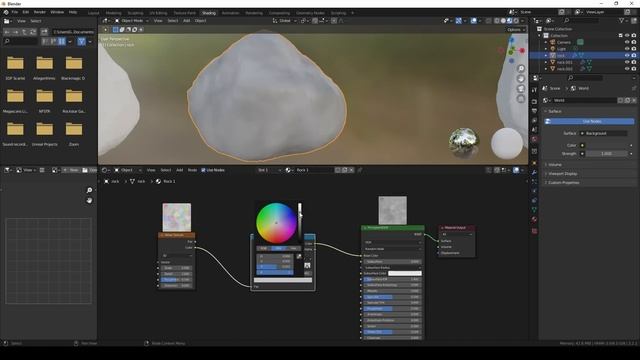The image size is (640, 360).
Task: Switch viewport to solid shading
Action: coord(503,21)
